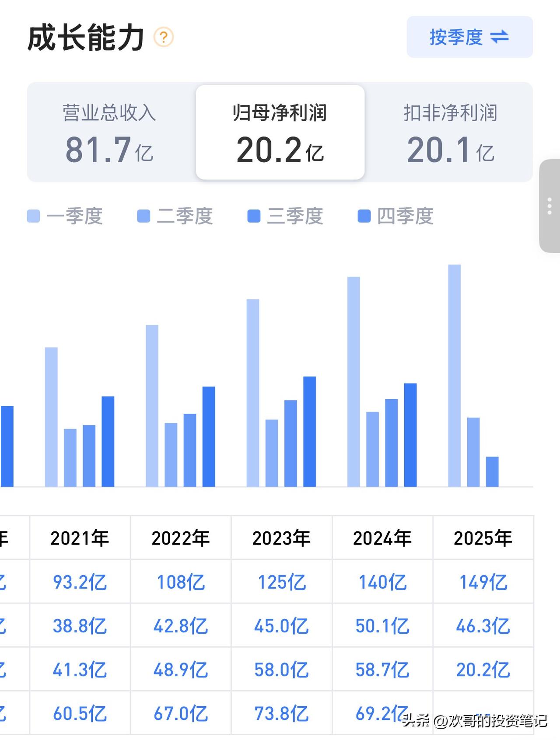The width and height of the screenshot is (560, 740).
Task: Tap the 2025年 third-quarter chart bar
Action: (x=492, y=472)
